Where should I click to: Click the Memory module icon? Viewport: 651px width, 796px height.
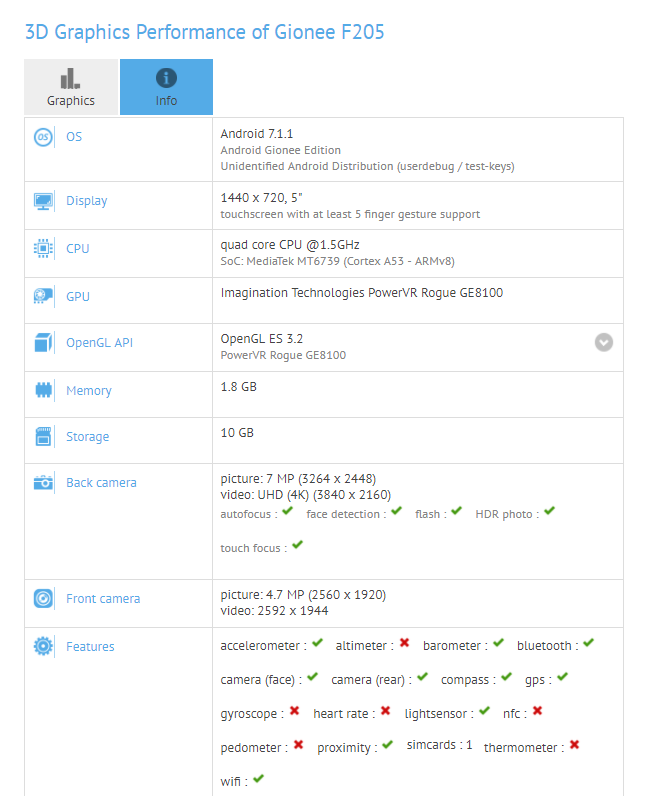[43, 390]
